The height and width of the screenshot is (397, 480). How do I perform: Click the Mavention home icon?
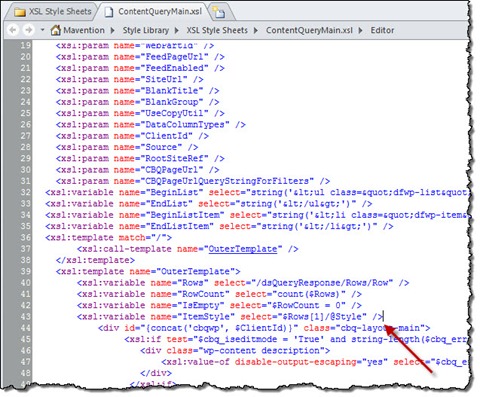pos(56,30)
